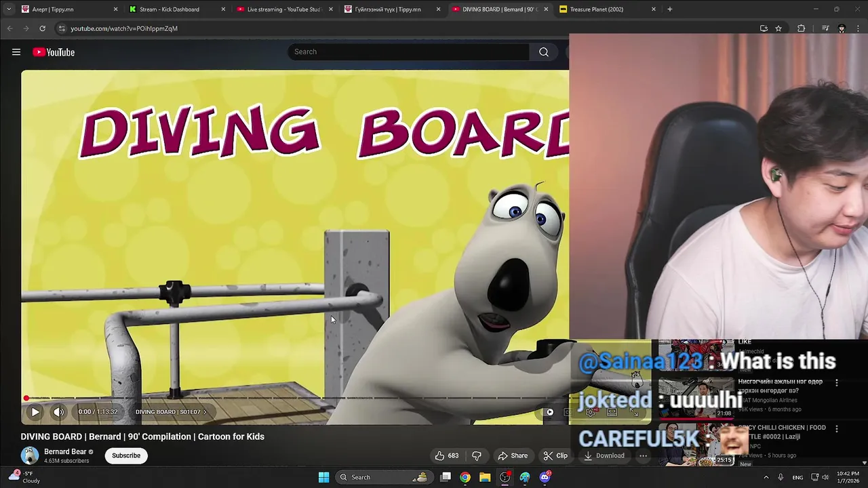Open the YouTube hamburger guide menu
Viewport: 868px width, 488px height.
16,52
